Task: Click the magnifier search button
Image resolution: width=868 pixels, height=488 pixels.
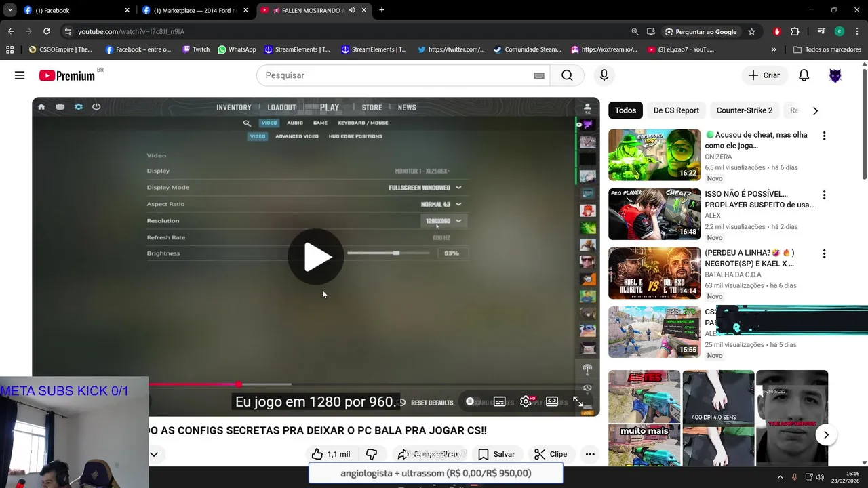Action: pyautogui.click(x=567, y=75)
